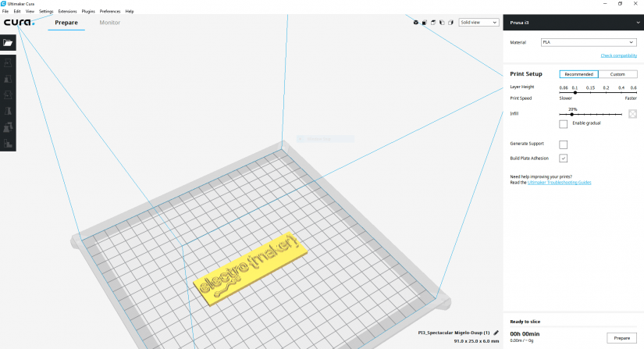Click the 00h 00min print time estimate

point(525,334)
